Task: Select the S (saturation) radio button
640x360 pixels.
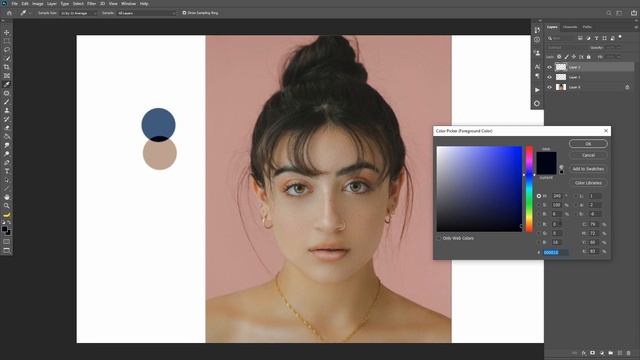Action: 539,205
